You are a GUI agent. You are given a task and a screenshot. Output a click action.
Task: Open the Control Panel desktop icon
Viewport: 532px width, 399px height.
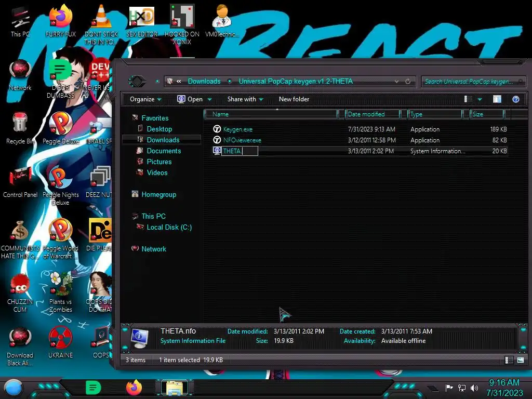click(x=20, y=182)
